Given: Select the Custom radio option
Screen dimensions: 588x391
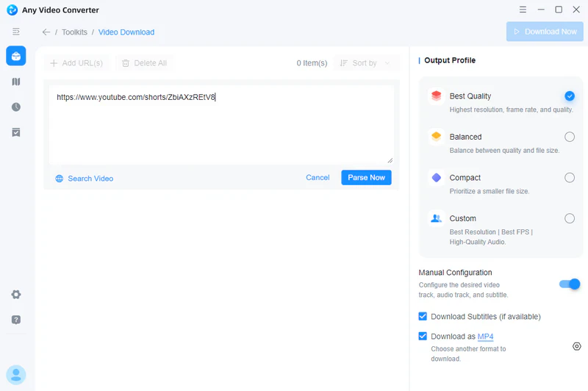Looking at the screenshot, I should tap(569, 218).
